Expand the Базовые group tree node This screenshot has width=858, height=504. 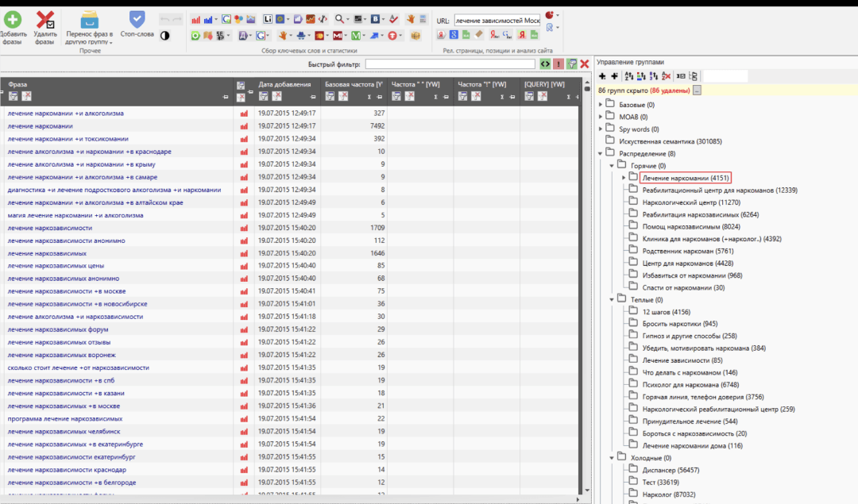pos(601,105)
